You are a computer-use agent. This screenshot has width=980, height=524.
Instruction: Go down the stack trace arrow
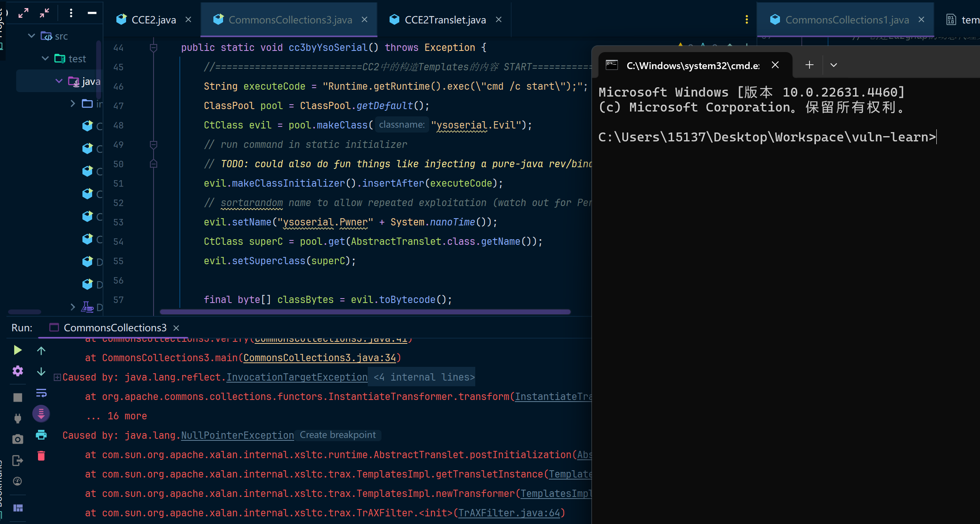[x=41, y=372]
